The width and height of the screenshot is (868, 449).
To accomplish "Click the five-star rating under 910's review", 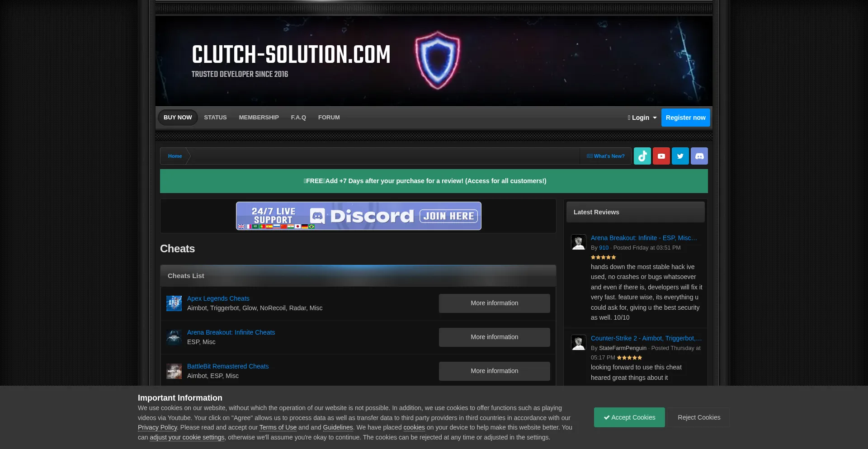I will tap(603, 257).
